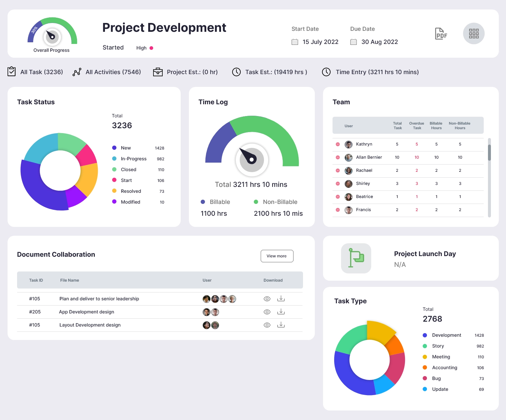Click the red minus icon beside Rachael
Image resolution: width=506 pixels, height=420 pixels.
[338, 170]
